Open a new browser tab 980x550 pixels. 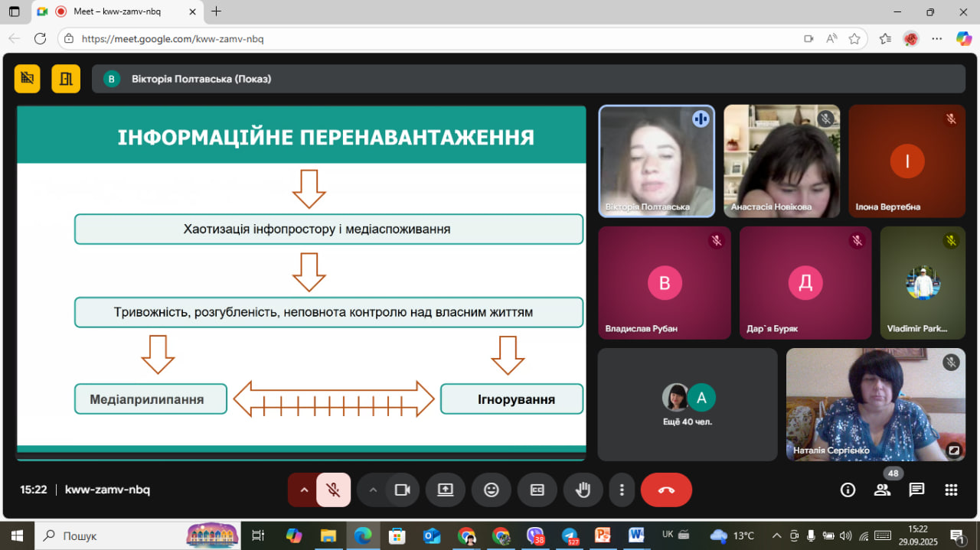point(217,11)
